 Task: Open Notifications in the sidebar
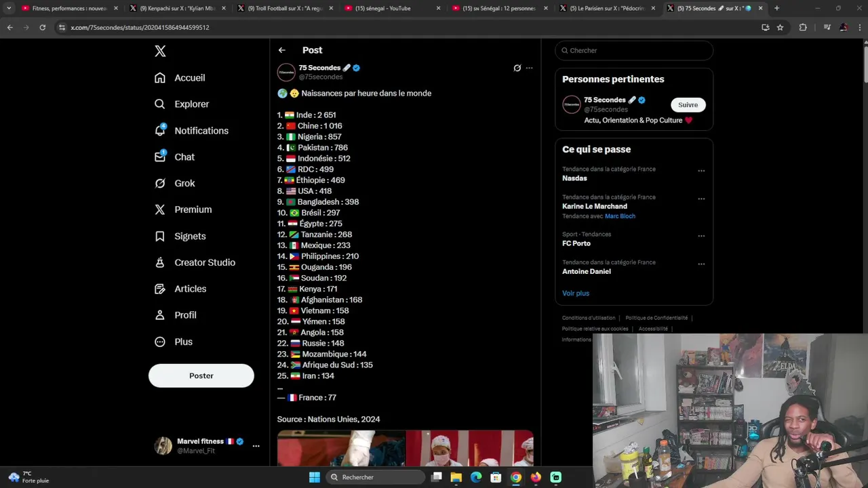coord(191,131)
